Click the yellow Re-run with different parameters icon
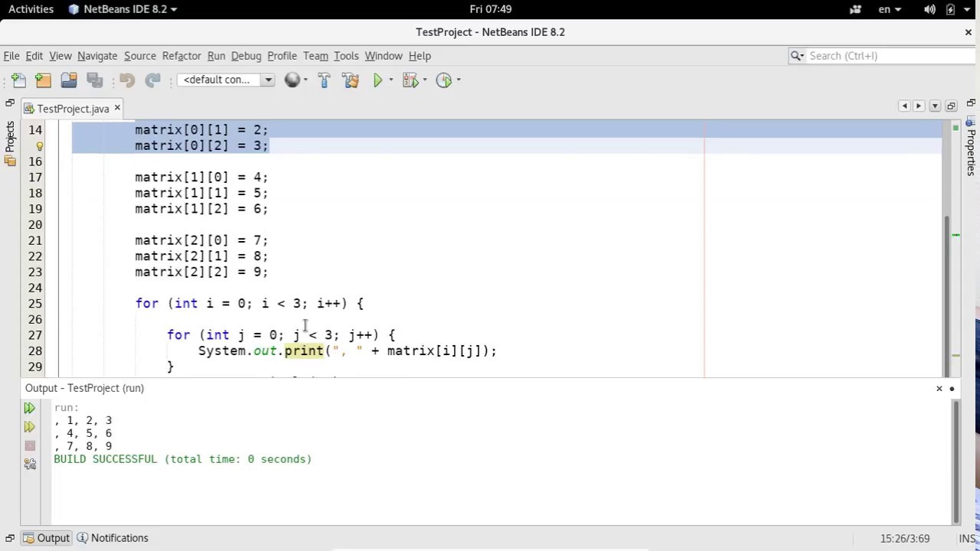The height and width of the screenshot is (551, 980). (30, 427)
